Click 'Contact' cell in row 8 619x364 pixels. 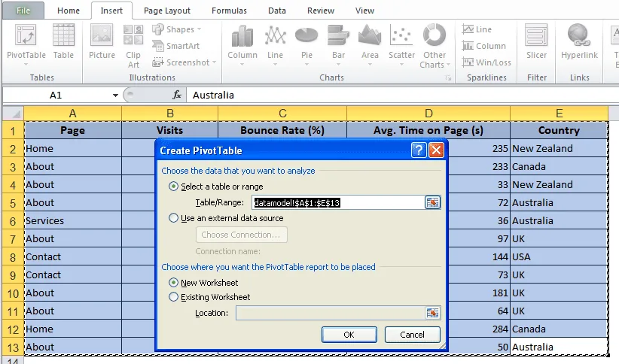(72, 257)
